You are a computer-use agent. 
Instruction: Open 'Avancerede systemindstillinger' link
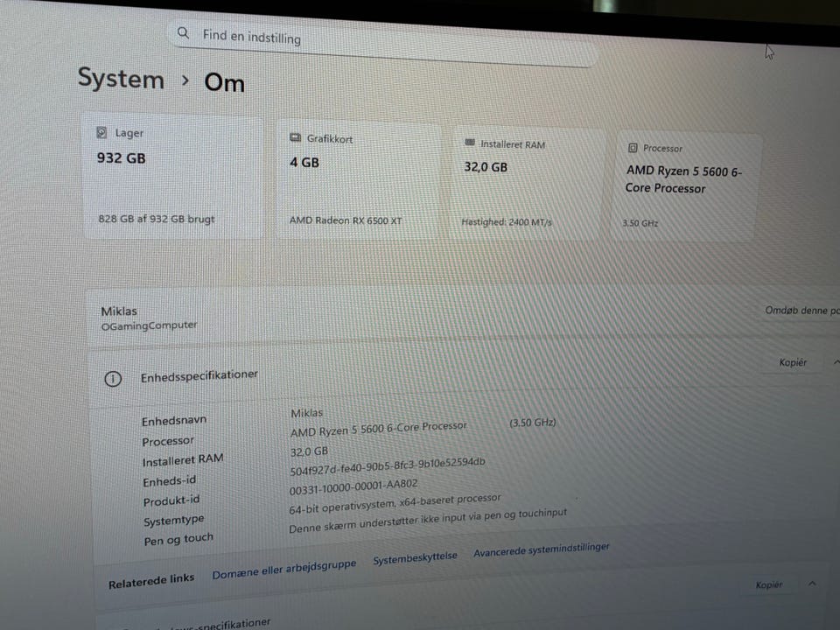[541, 549]
